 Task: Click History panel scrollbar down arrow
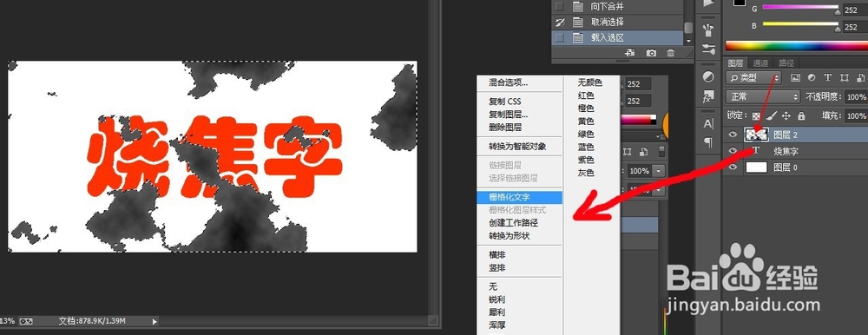pos(688,41)
